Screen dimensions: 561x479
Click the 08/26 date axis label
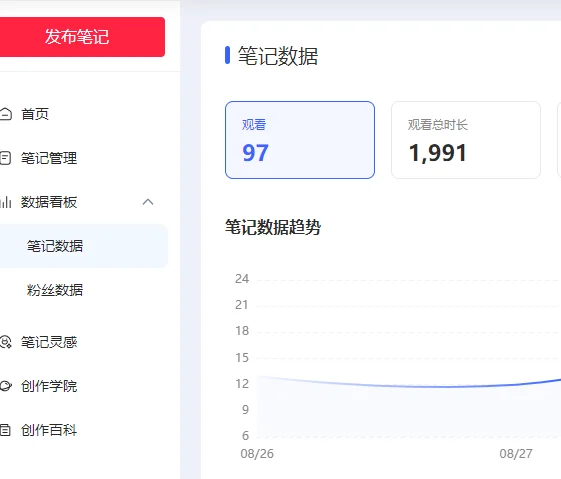(257, 454)
